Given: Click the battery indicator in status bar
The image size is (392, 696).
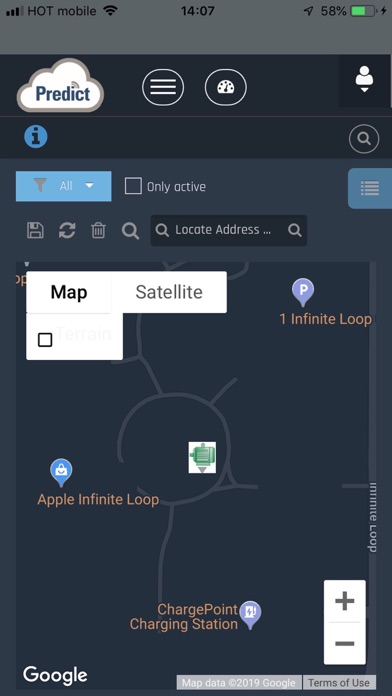Looking at the screenshot, I should [x=363, y=11].
